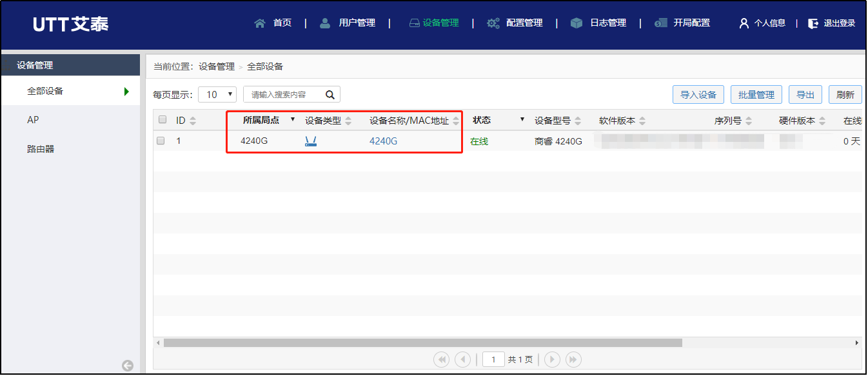Collapse the sidebar with the left arrow icon
The width and height of the screenshot is (868, 376).
click(128, 366)
